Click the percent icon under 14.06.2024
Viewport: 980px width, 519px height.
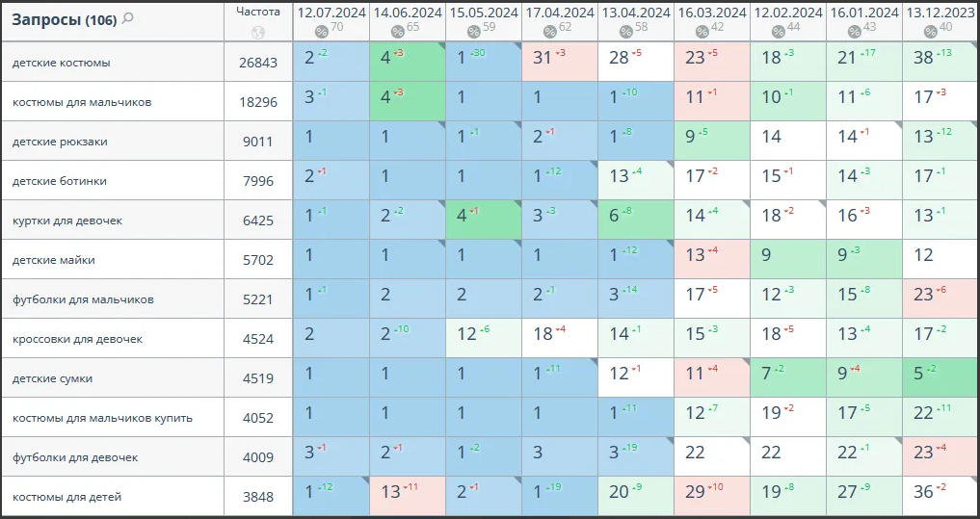point(397,32)
